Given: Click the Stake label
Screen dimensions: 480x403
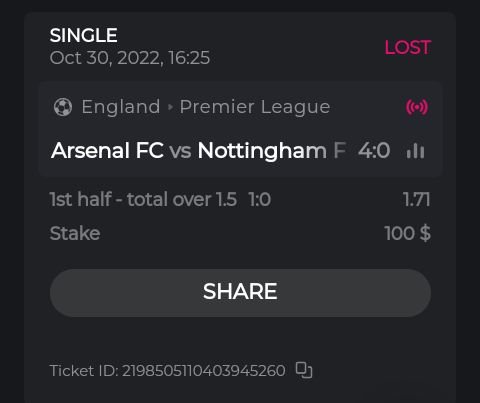Looking at the screenshot, I should [75, 233].
